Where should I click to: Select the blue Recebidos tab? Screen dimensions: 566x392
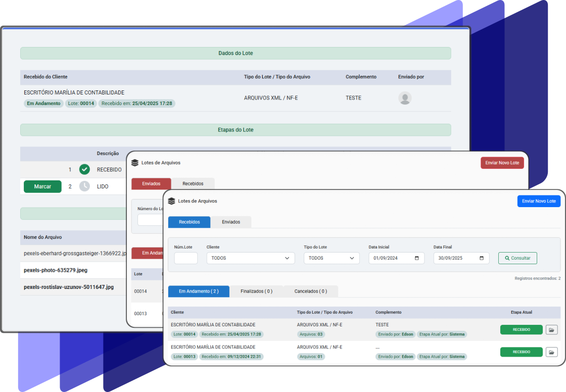189,222
